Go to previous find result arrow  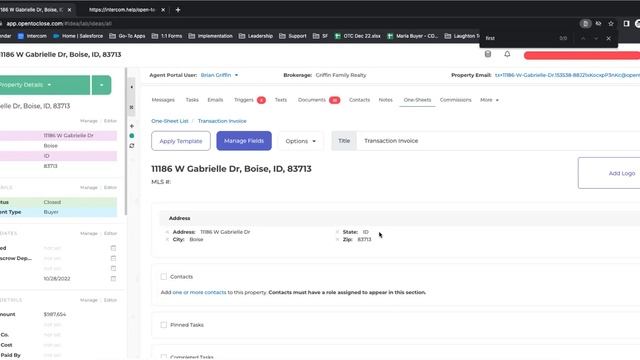click(583, 38)
